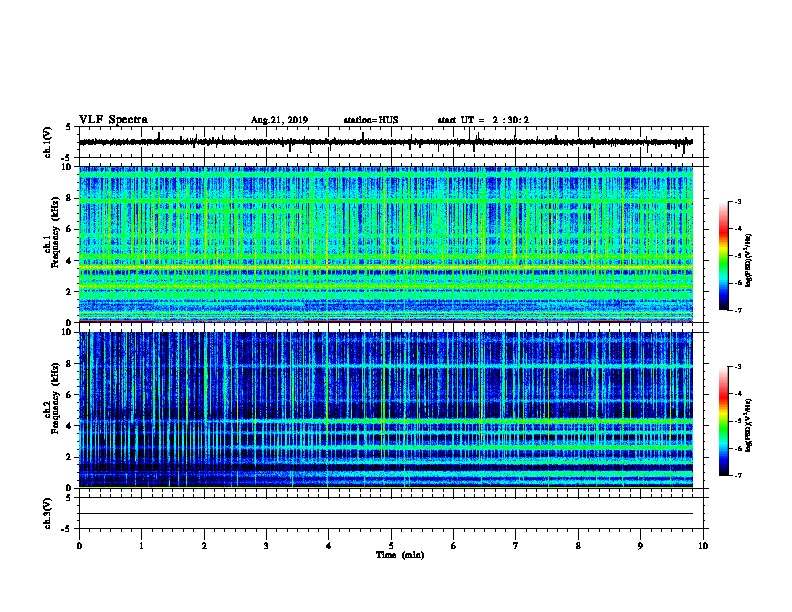Click the time axis tick label "5"
792x612 pixels.
pos(391,546)
